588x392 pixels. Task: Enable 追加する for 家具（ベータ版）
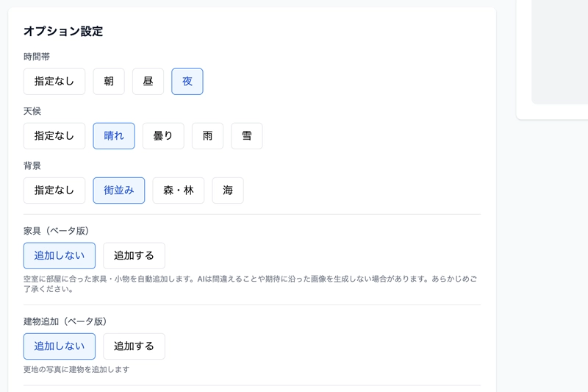pos(134,256)
